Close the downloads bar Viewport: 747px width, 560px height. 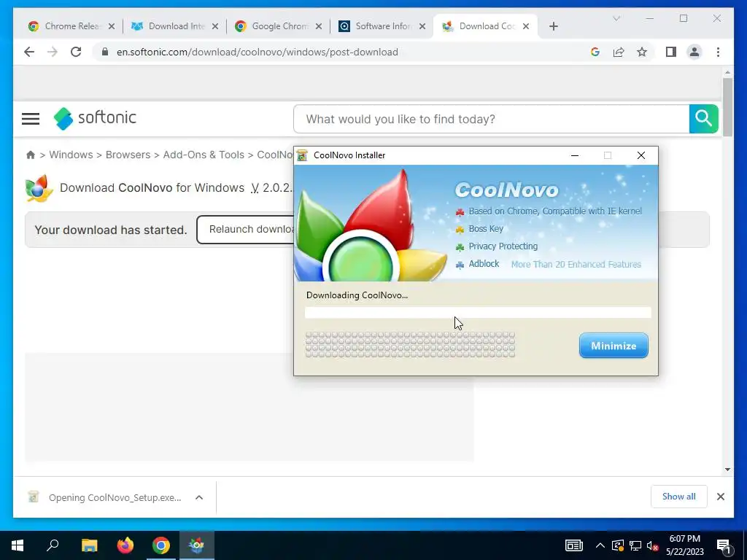(720, 497)
